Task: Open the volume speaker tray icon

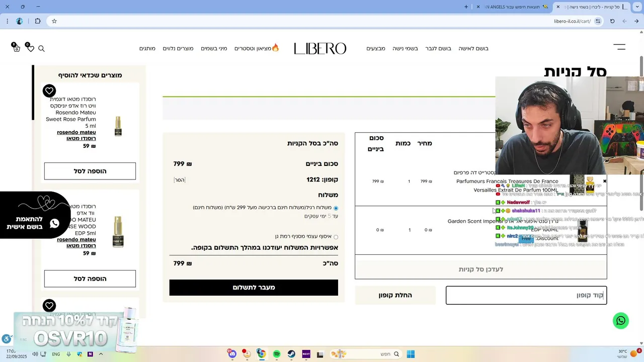Action: tap(35, 354)
